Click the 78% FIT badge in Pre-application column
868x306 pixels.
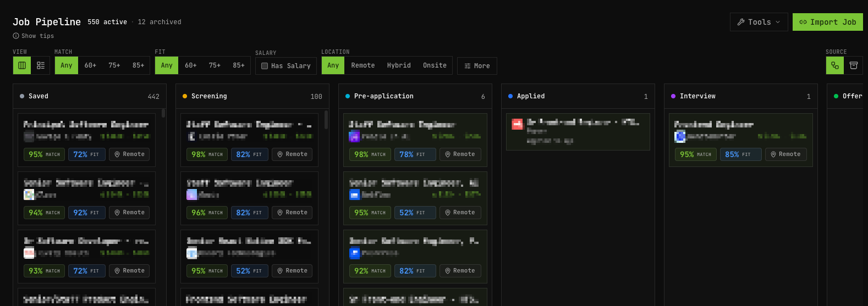click(x=415, y=154)
